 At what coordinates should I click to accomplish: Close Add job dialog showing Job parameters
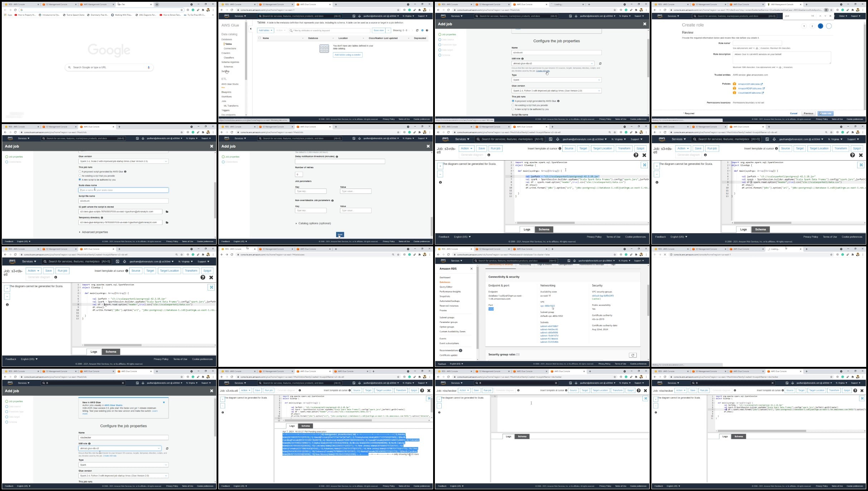point(428,146)
